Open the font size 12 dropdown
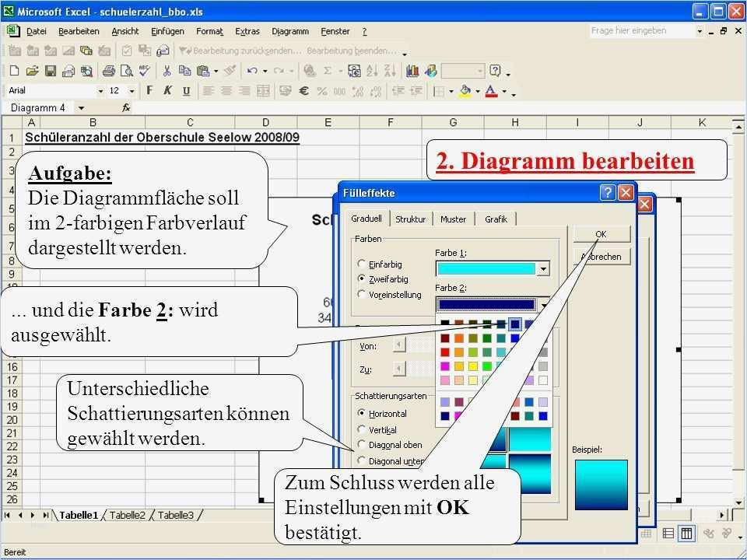This screenshot has width=747, height=560. point(132,90)
